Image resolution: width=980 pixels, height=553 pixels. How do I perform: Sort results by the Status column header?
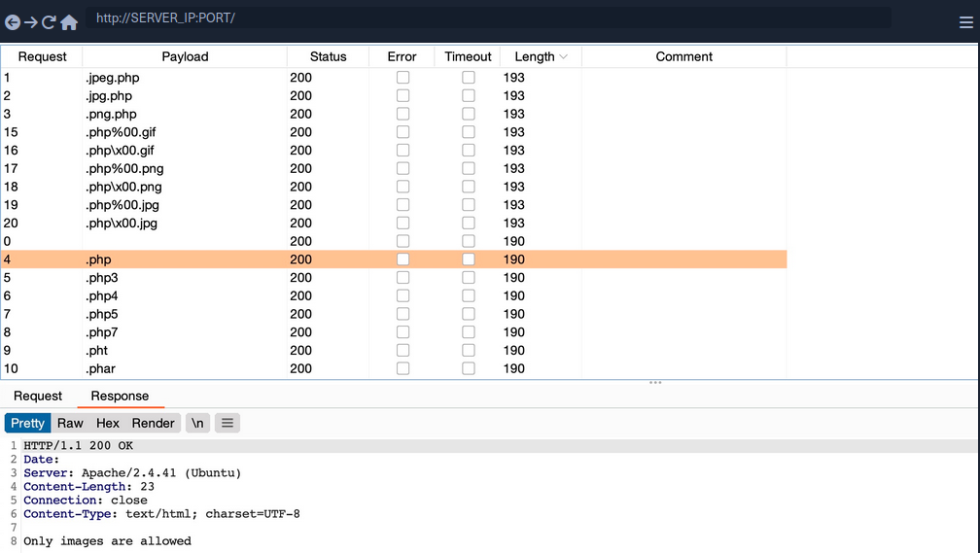point(328,57)
